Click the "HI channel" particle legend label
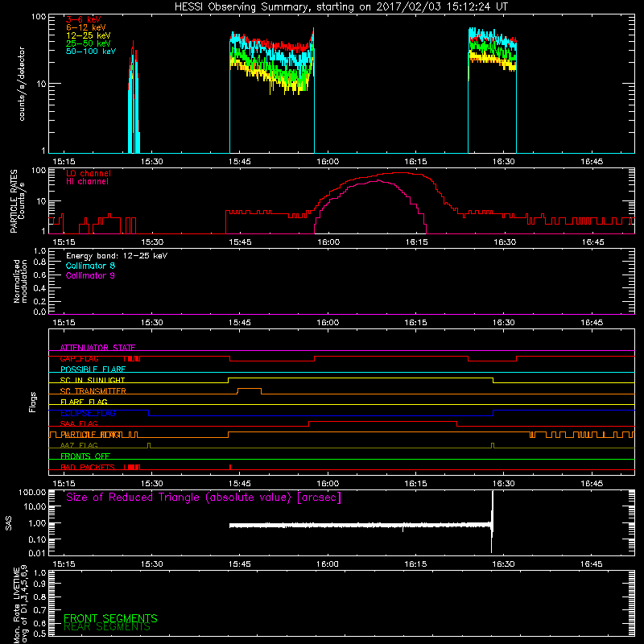This screenshot has height=644, width=644. click(x=87, y=182)
